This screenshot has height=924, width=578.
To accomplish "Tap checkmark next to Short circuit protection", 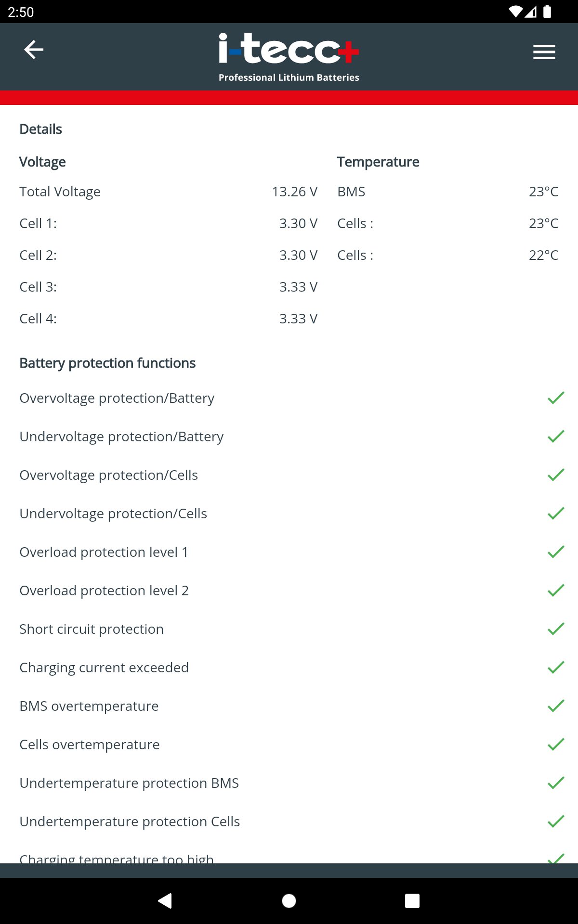I will [x=555, y=629].
